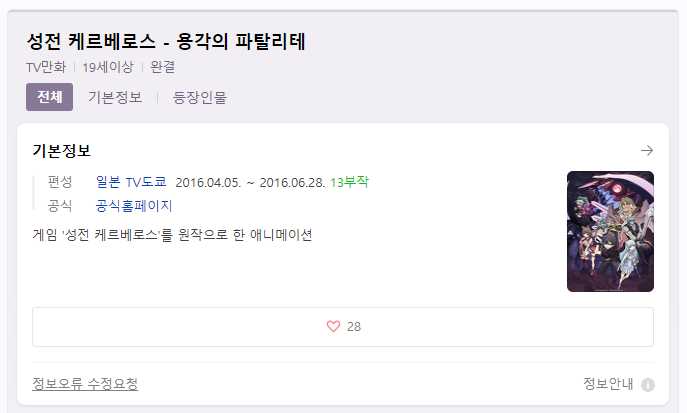Click the green 13부작 episode count
Viewport: 687px width, 413px height.
pos(349,182)
